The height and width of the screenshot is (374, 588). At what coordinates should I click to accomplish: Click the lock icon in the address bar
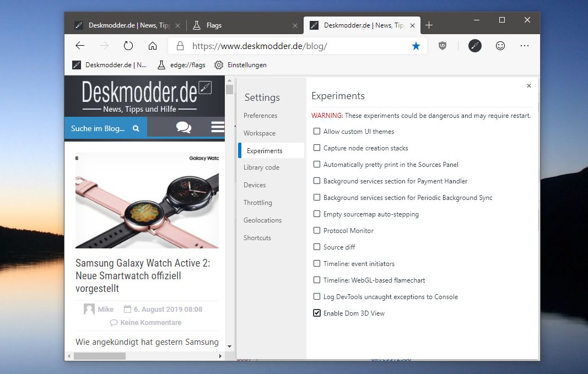pos(180,46)
